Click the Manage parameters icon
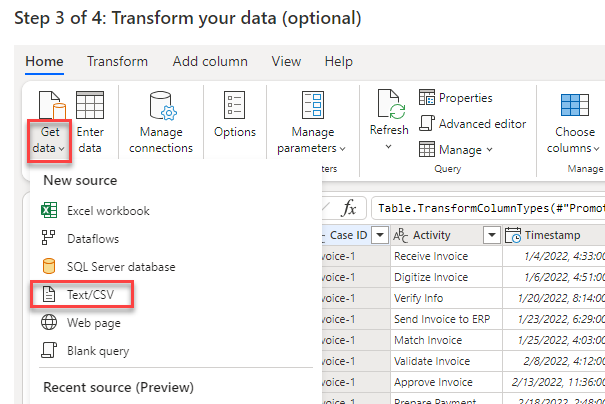 click(x=313, y=105)
